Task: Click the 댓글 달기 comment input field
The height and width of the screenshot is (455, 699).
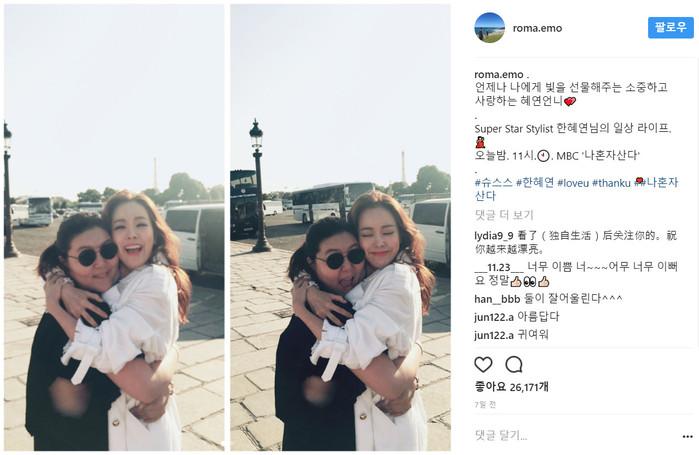Action: pos(575,435)
